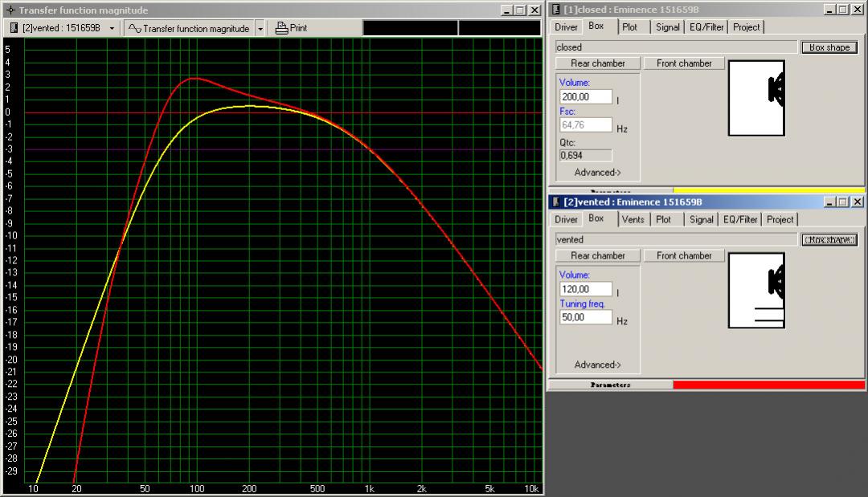
Task: Select Box tab in closed window
Action: click(596, 26)
